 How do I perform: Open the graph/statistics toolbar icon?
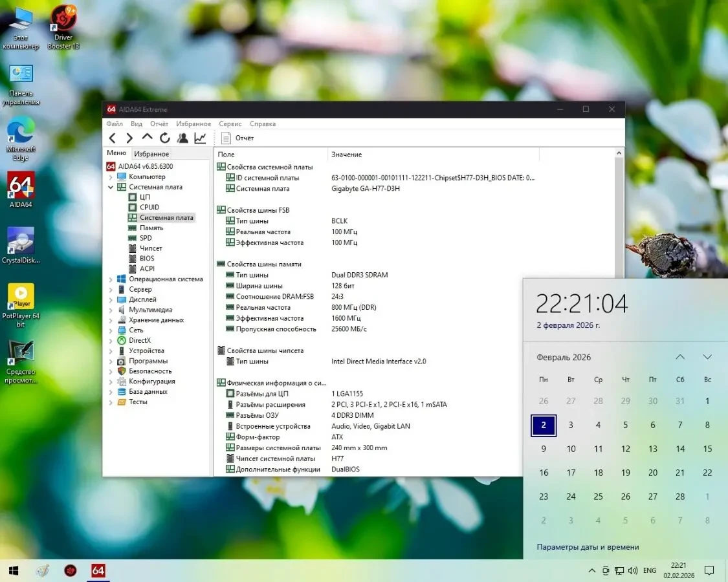199,138
